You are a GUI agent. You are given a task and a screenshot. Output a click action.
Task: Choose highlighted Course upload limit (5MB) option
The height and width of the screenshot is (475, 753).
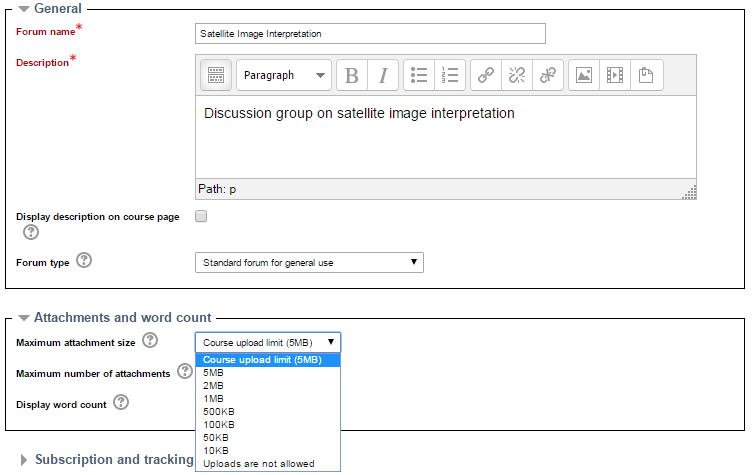tap(268, 360)
